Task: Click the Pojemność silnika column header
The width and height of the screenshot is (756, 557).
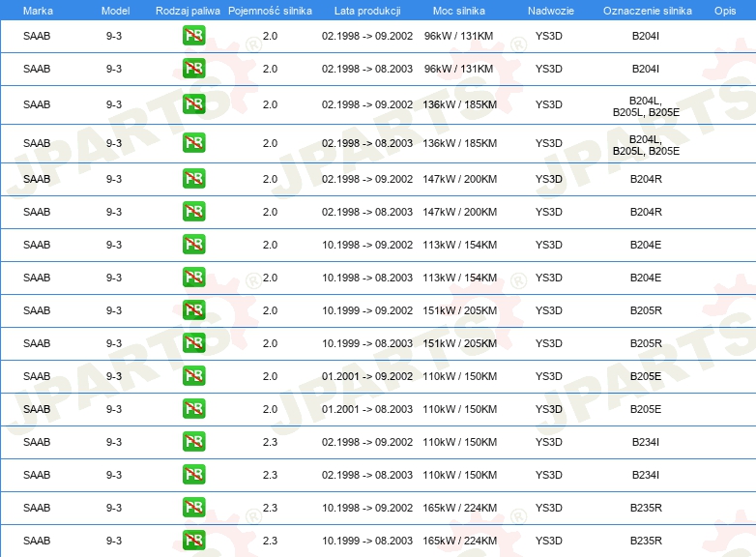Action: (x=270, y=11)
